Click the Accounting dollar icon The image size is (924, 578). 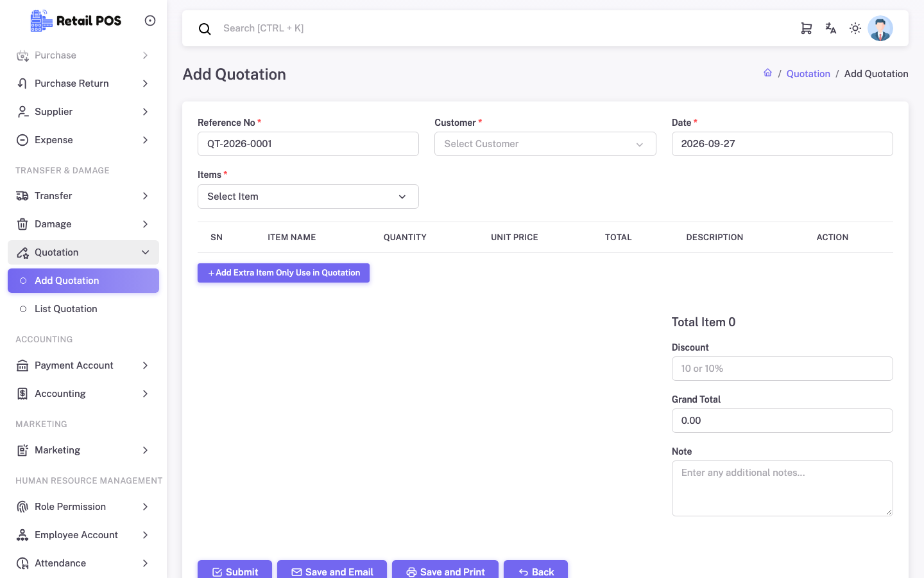[x=22, y=394]
